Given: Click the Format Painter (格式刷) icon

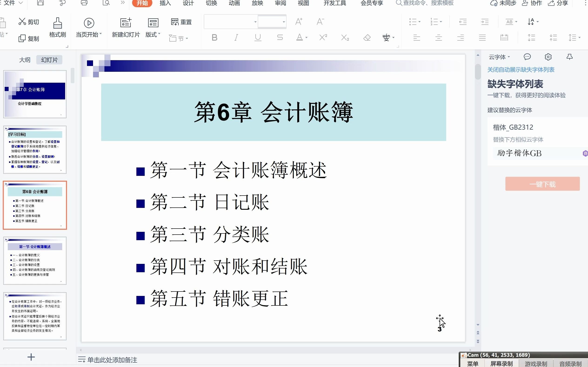Looking at the screenshot, I should point(58,23).
